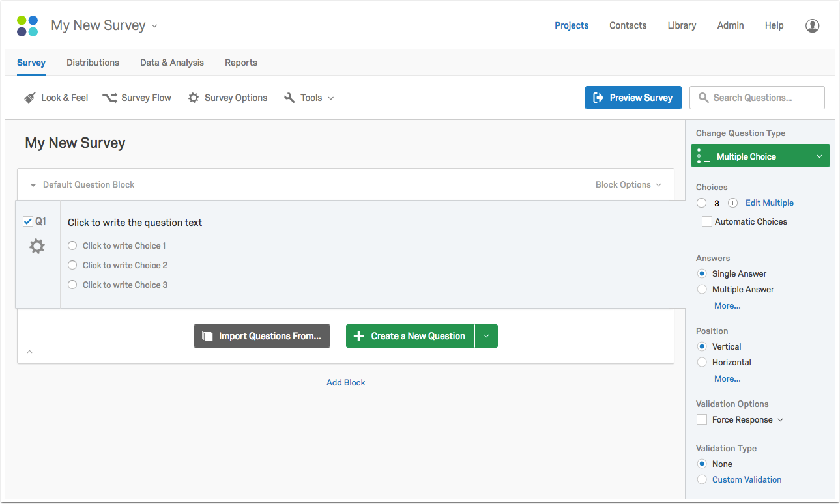Select the Multiple Answer radio button
The height and width of the screenshot is (504, 840).
(702, 289)
